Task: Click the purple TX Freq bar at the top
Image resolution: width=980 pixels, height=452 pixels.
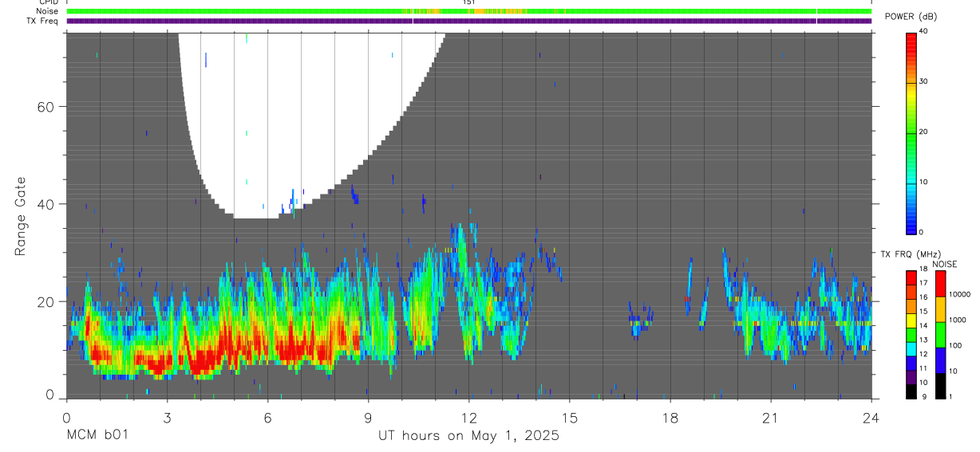Action: click(468, 21)
